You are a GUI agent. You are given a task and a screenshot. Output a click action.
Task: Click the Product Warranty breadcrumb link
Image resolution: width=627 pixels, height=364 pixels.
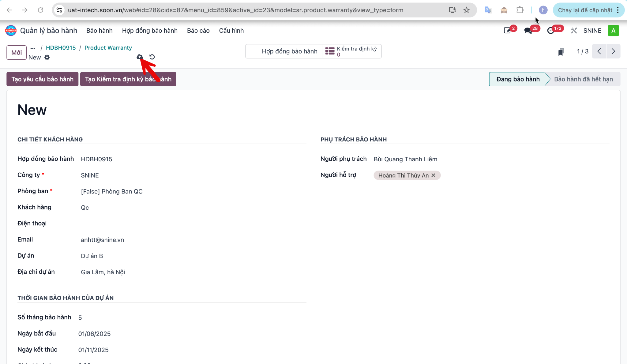click(x=108, y=48)
